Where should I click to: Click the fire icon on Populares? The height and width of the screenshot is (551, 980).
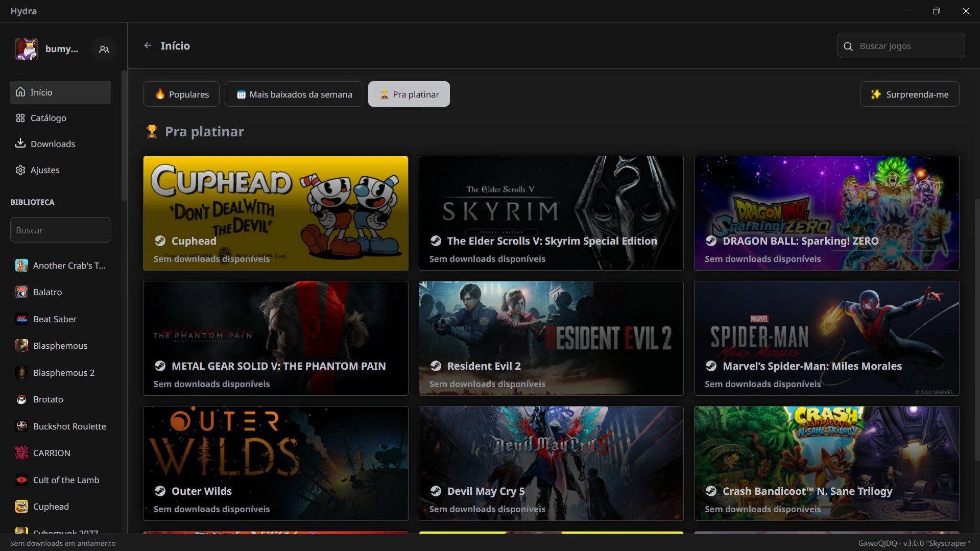(160, 94)
